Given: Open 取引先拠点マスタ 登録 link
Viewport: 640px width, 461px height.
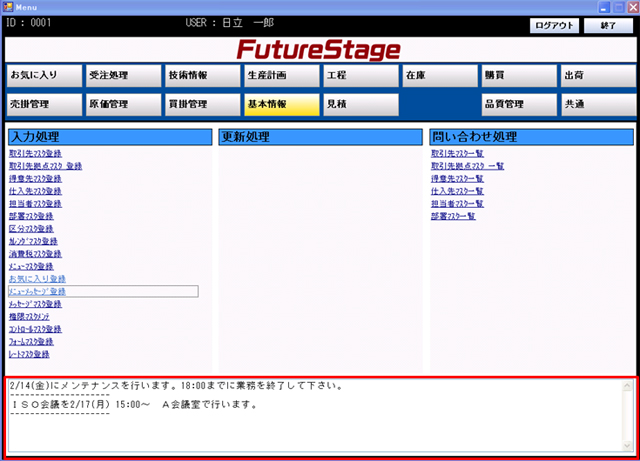Looking at the screenshot, I should pyautogui.click(x=45, y=166).
